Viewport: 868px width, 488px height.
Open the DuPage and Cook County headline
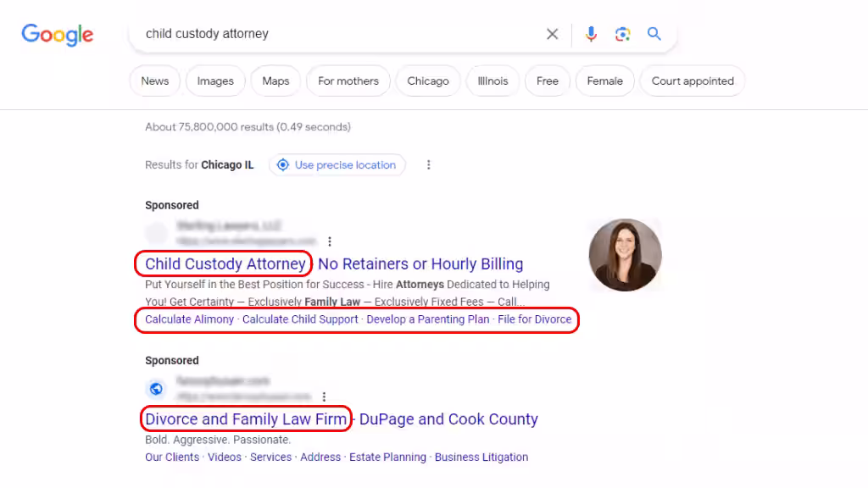click(x=448, y=419)
